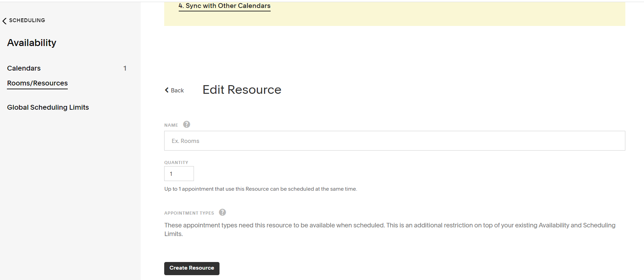The height and width of the screenshot is (280, 644).
Task: Click Create Resource button
Action: [192, 268]
